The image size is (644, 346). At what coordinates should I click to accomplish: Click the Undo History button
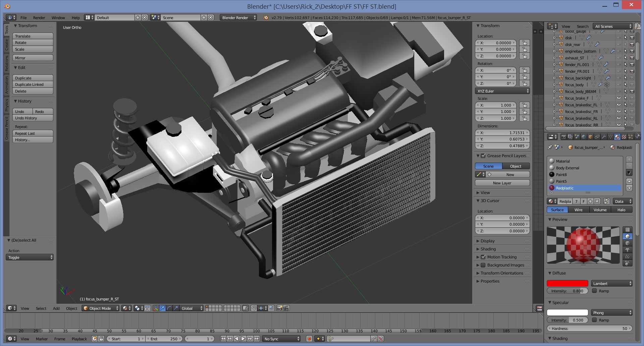point(33,118)
